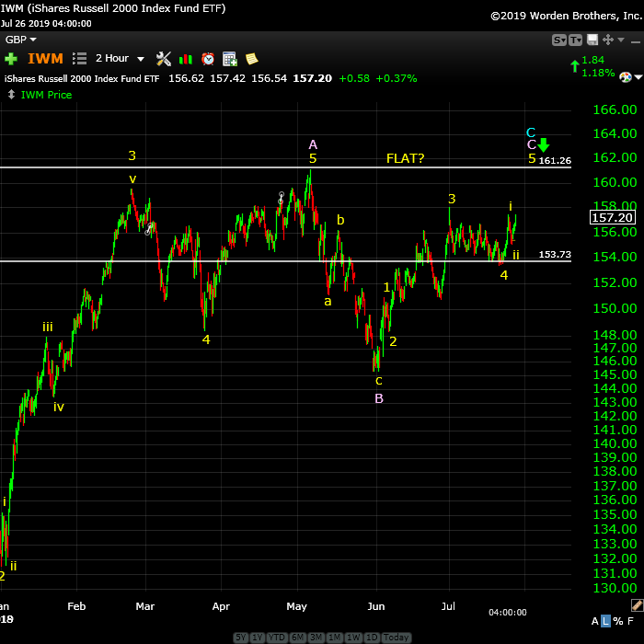Click the Apr date axis label
The image size is (644, 644).
pyautogui.click(x=221, y=606)
